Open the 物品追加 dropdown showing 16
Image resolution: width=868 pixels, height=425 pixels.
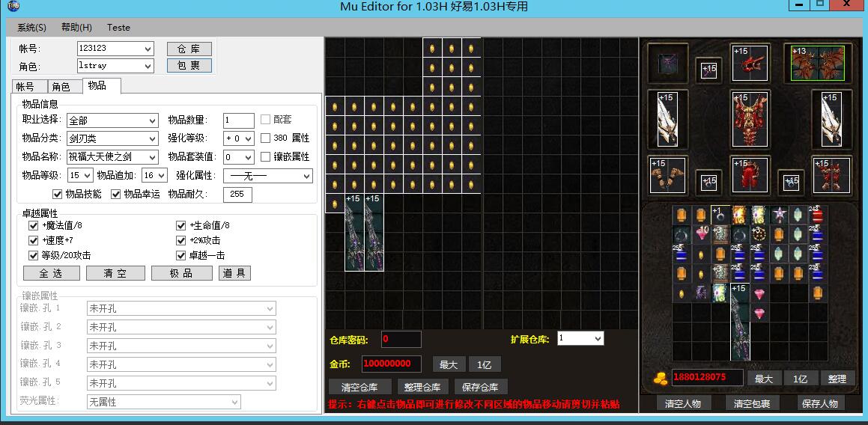[154, 175]
